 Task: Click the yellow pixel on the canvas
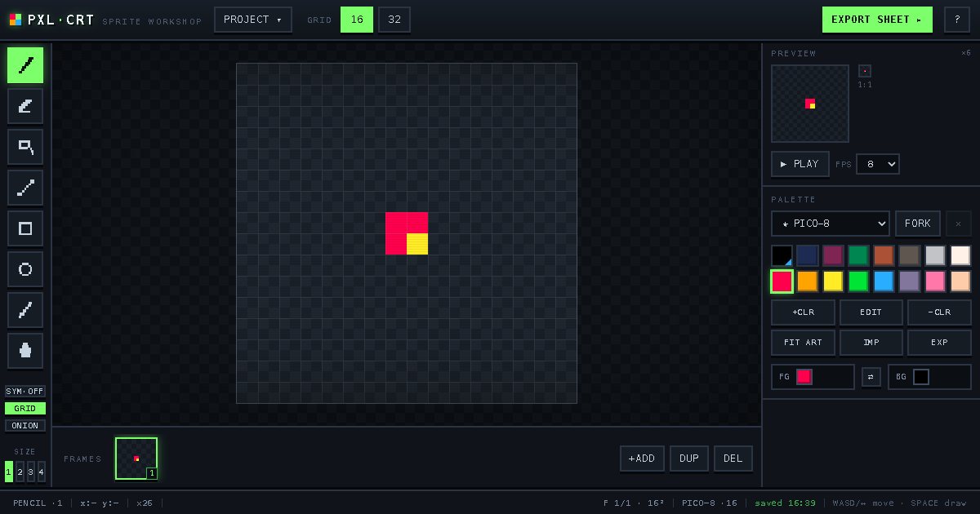417,244
